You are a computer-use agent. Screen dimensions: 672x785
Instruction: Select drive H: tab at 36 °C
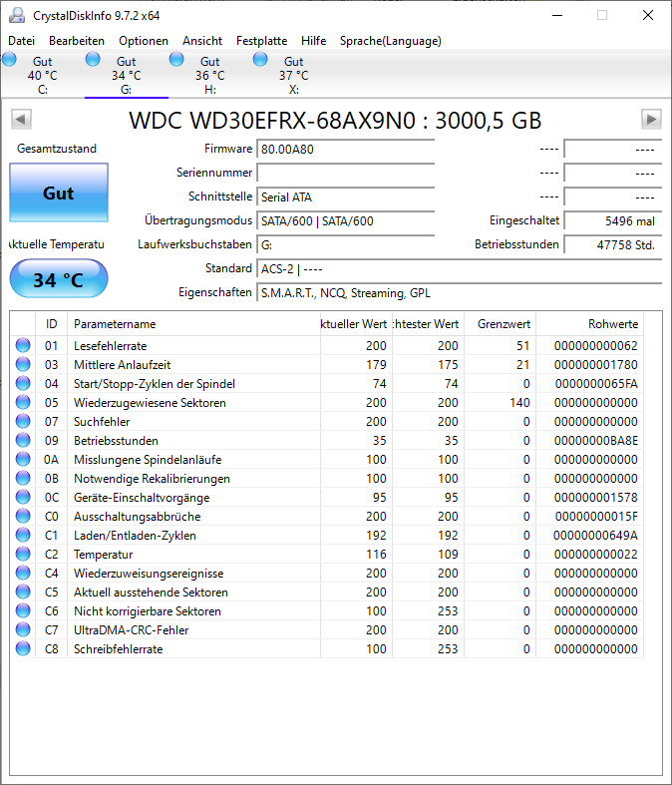pos(209,75)
